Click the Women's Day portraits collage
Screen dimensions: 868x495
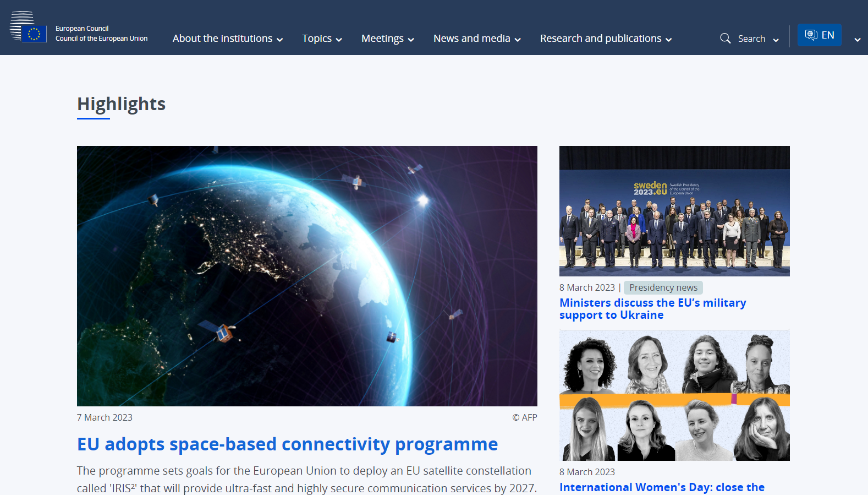674,395
